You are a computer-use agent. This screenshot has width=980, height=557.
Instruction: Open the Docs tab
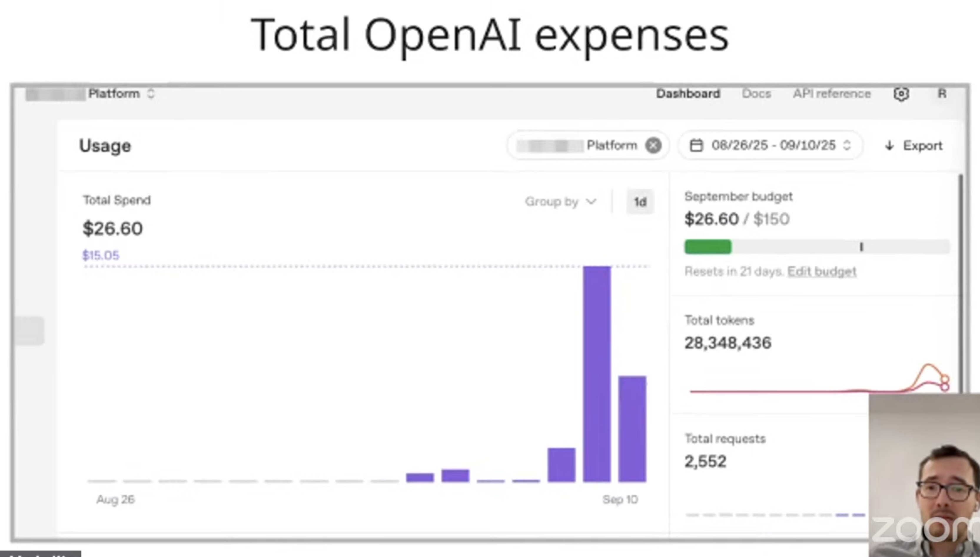click(756, 94)
